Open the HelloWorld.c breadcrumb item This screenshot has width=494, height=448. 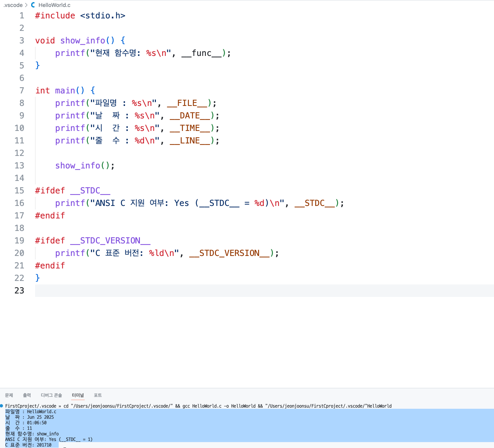pyautogui.click(x=55, y=5)
